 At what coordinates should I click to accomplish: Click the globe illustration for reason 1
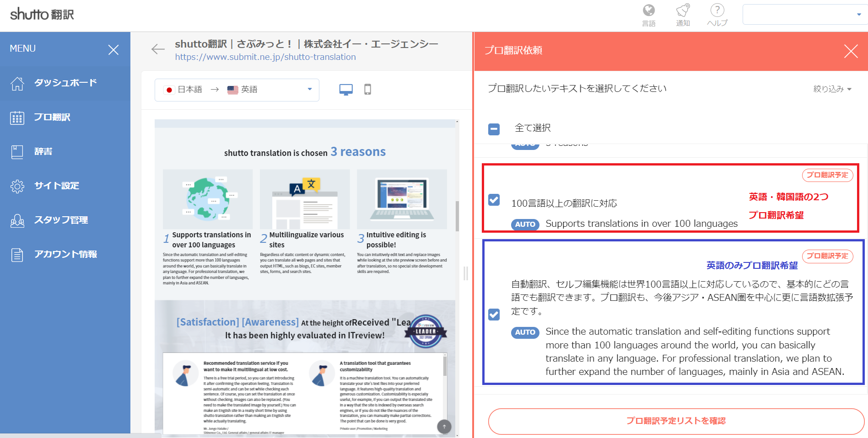click(x=208, y=199)
